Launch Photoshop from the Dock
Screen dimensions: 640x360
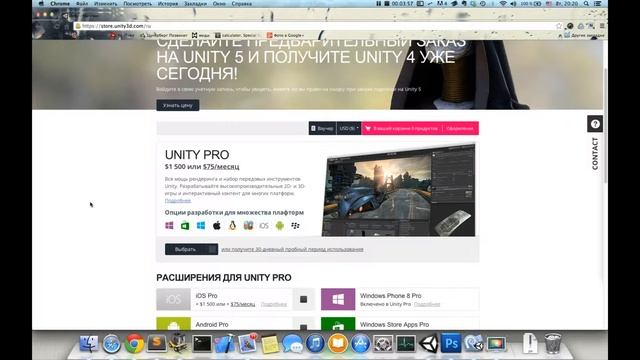(451, 344)
